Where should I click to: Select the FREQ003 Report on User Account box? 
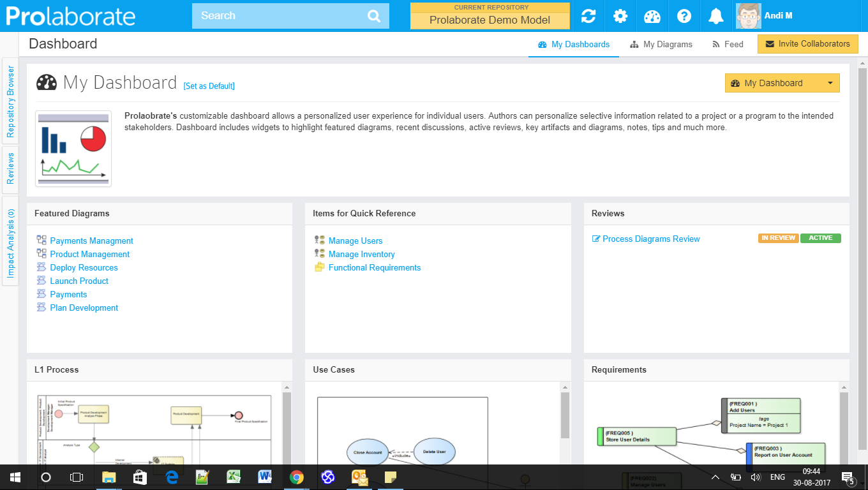786,455
